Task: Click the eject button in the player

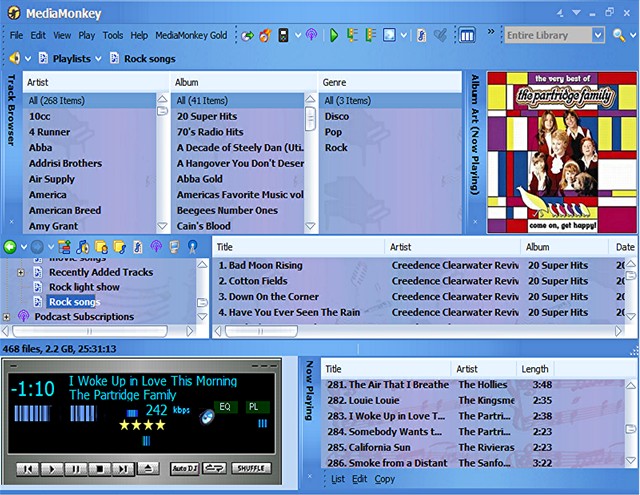Action: 148,468
